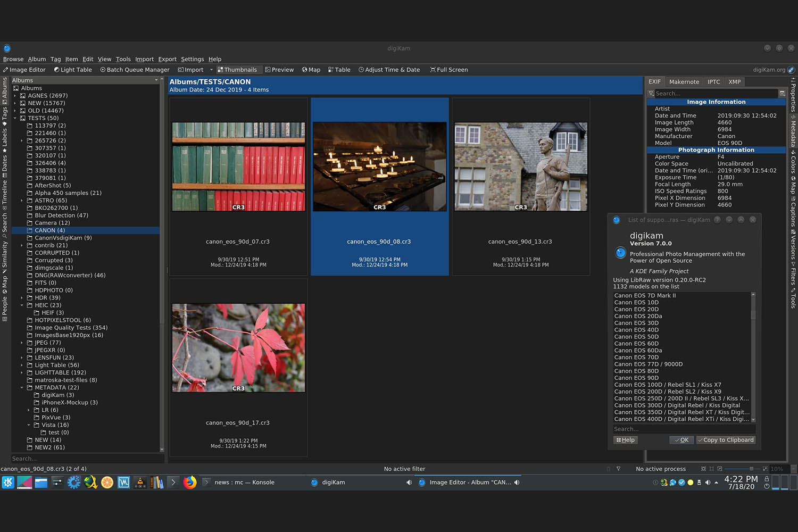Click the KDE application launcher icon
The width and height of the screenshot is (798, 532).
[8, 483]
